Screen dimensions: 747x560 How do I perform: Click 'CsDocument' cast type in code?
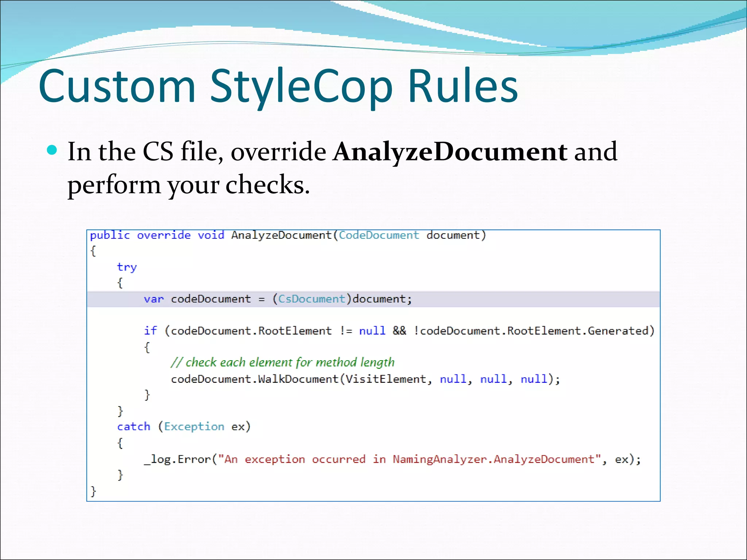click(x=312, y=299)
